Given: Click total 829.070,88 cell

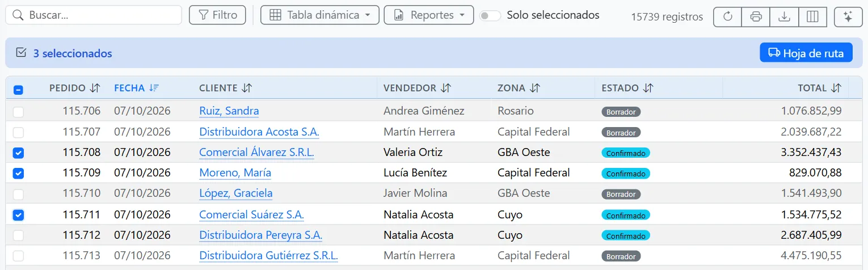Looking at the screenshot, I should point(815,172).
